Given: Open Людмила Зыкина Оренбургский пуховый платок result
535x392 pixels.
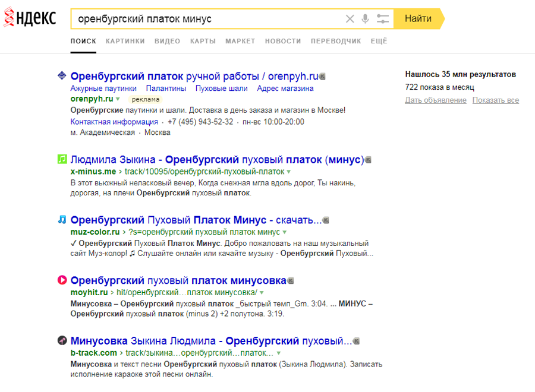Looking at the screenshot, I should click(x=218, y=160).
